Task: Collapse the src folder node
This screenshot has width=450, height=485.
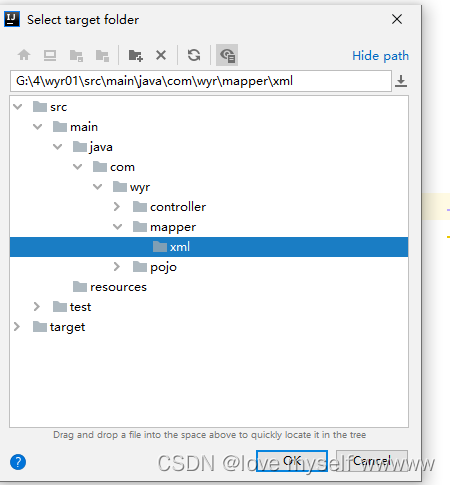Action: point(18,107)
